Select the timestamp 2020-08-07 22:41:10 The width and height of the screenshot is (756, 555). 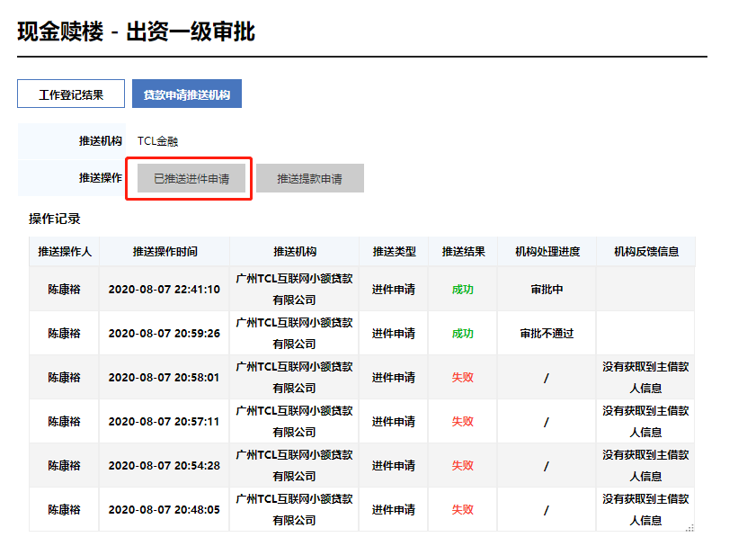(x=164, y=289)
